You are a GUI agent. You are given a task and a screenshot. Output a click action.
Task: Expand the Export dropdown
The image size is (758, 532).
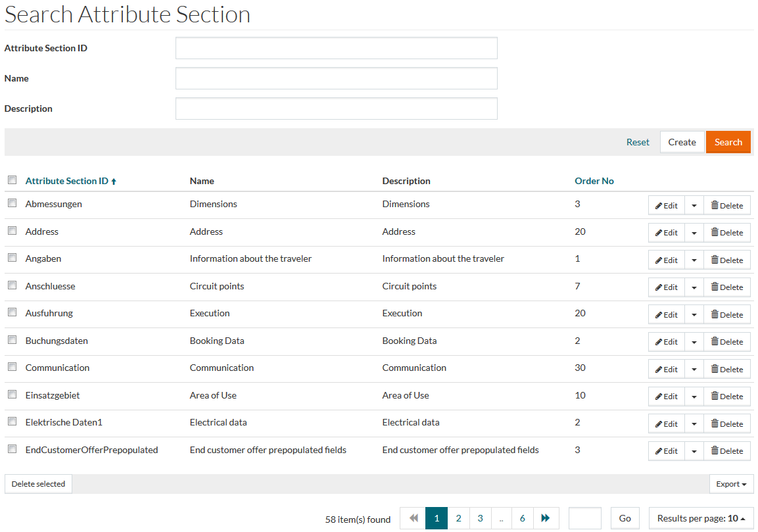pyautogui.click(x=731, y=484)
